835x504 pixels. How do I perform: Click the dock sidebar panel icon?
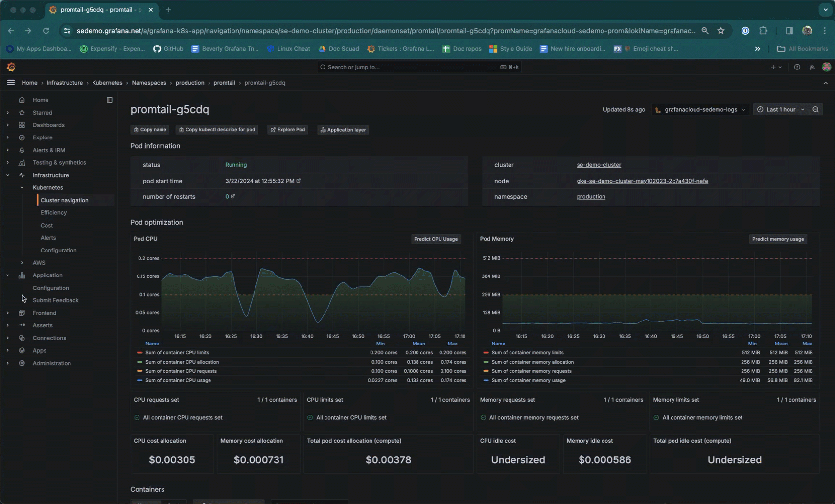tap(110, 100)
